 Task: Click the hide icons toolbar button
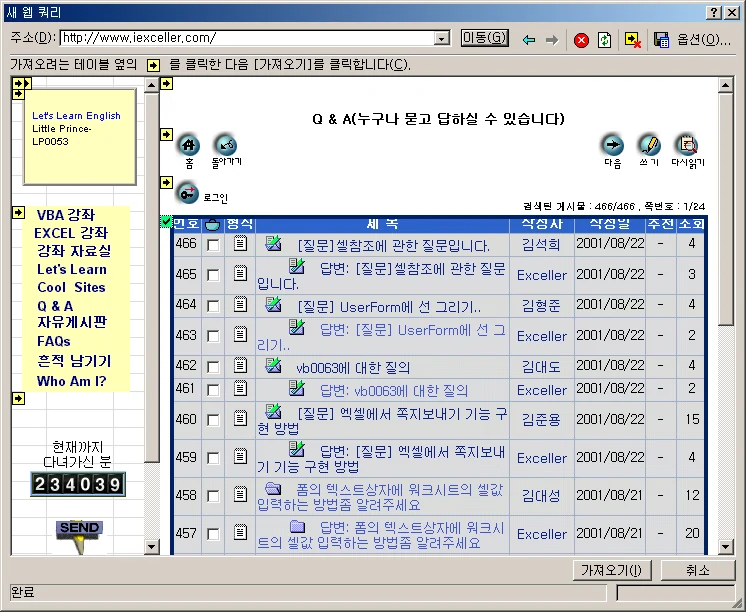pyautogui.click(x=633, y=40)
